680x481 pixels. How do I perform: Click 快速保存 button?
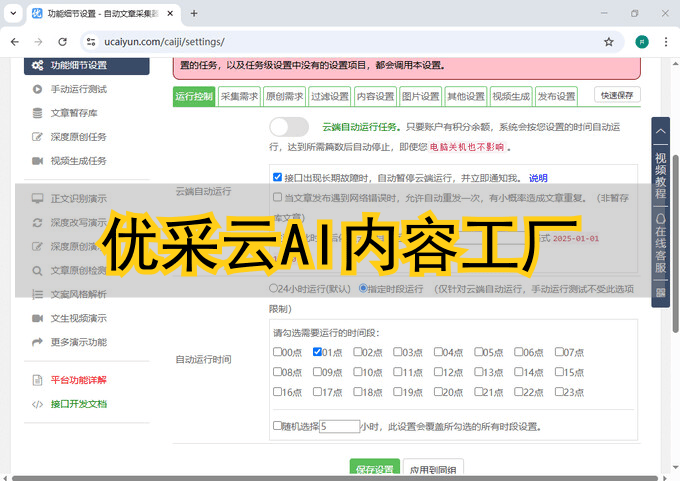coord(617,95)
